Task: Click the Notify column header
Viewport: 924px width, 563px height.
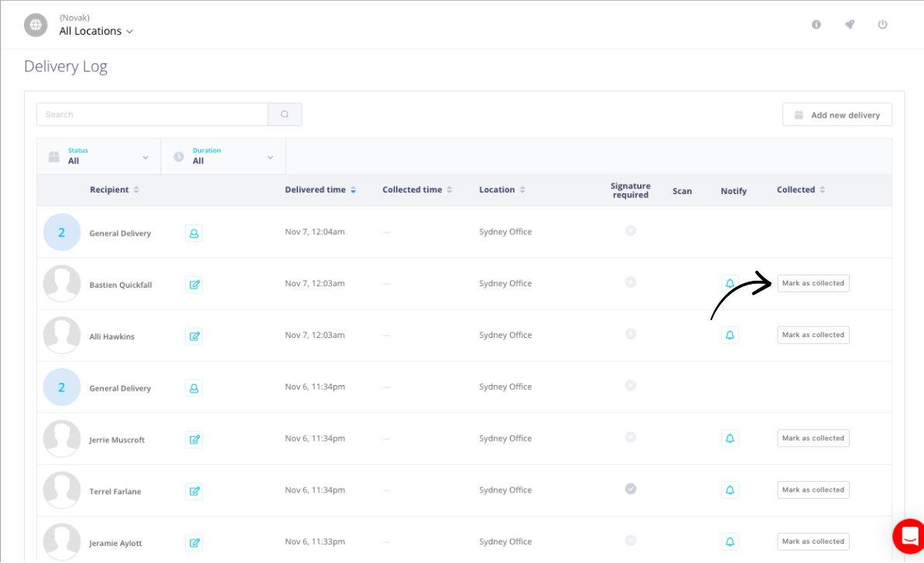Action: pyautogui.click(x=734, y=191)
